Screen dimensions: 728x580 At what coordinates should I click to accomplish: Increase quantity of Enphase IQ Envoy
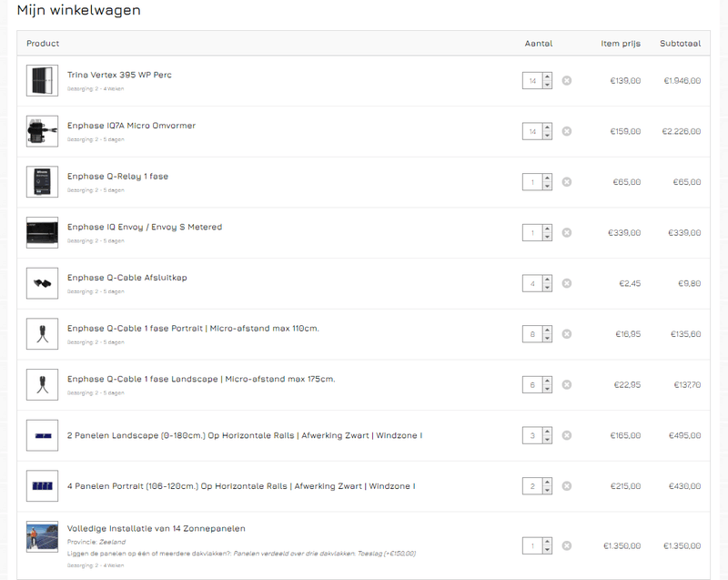[548, 229]
